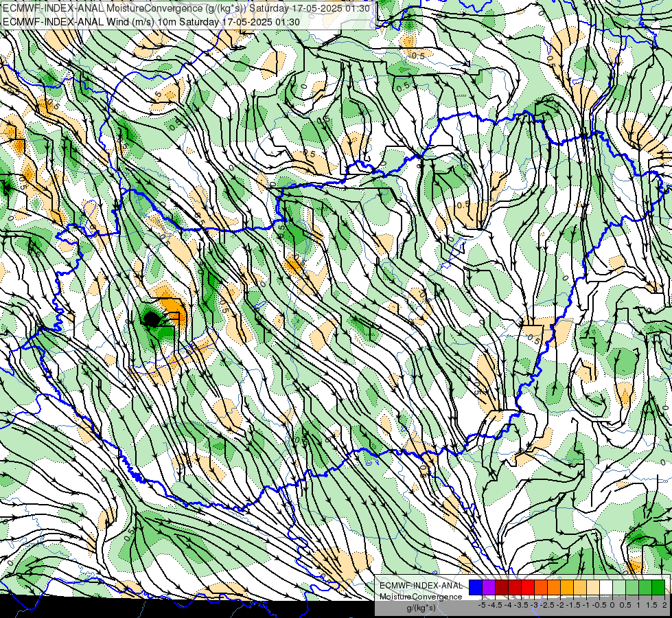The image size is (672, 618).
Task: Pick the bright red swatch left of -3
Action: (x=528, y=588)
